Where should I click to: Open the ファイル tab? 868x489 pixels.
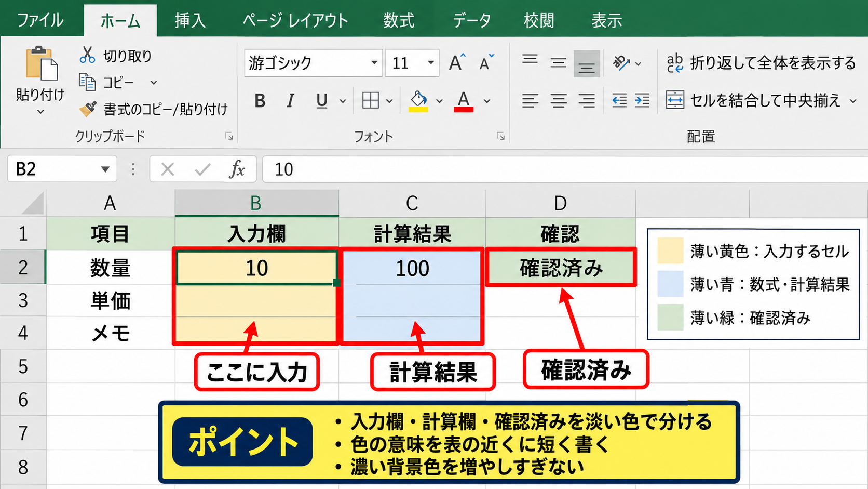tap(40, 20)
